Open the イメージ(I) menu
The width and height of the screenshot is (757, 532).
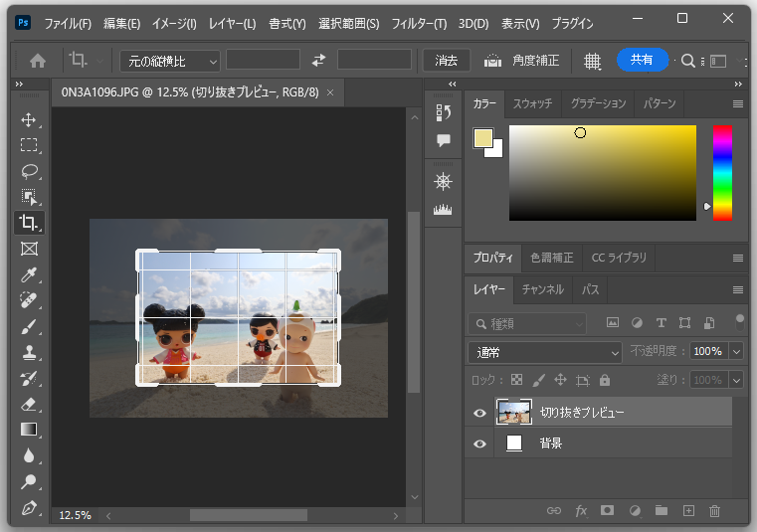[x=174, y=24]
